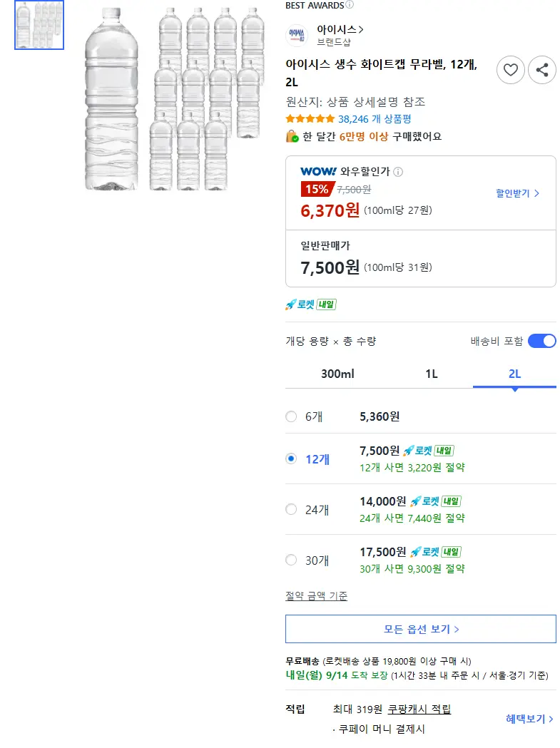Click 24개 사면 7,440원 절약 text
This screenshot has width=560, height=748.
(x=412, y=518)
